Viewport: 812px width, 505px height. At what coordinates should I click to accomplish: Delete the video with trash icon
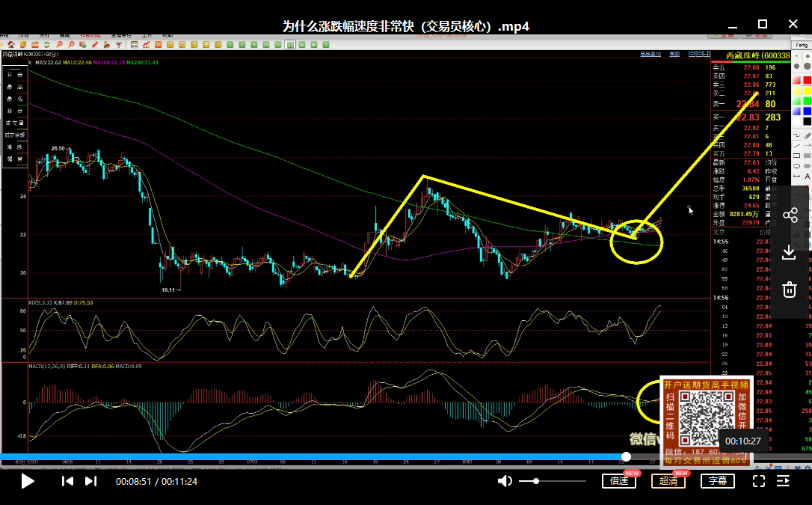click(x=789, y=289)
